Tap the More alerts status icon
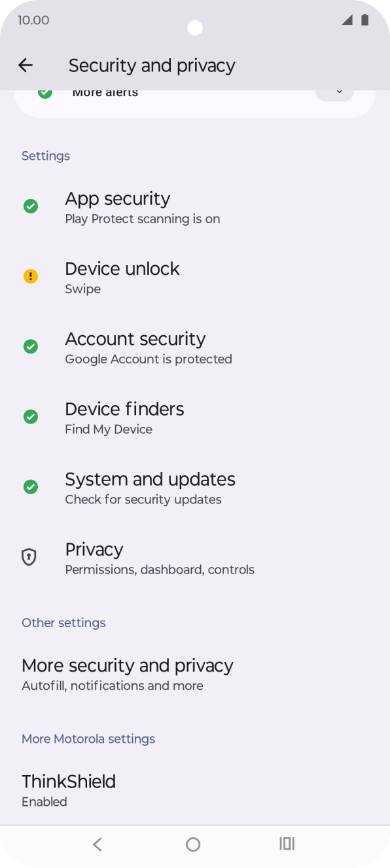390x868 pixels. 44,92
